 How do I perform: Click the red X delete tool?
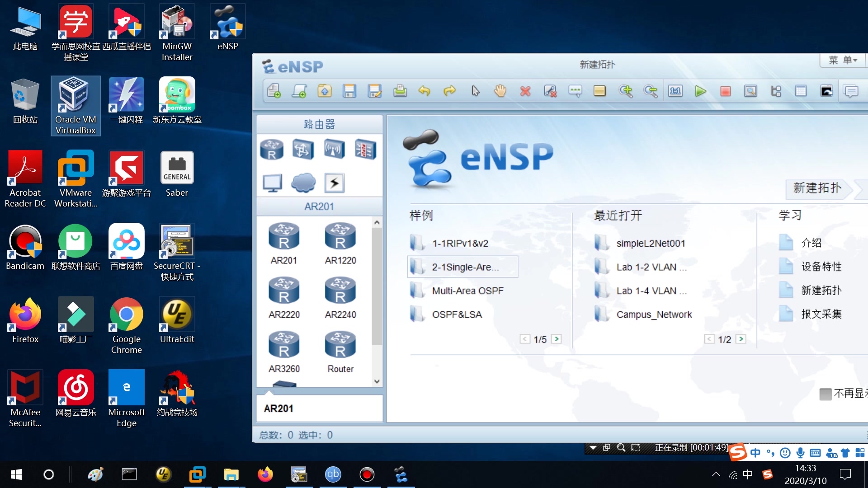click(x=525, y=91)
